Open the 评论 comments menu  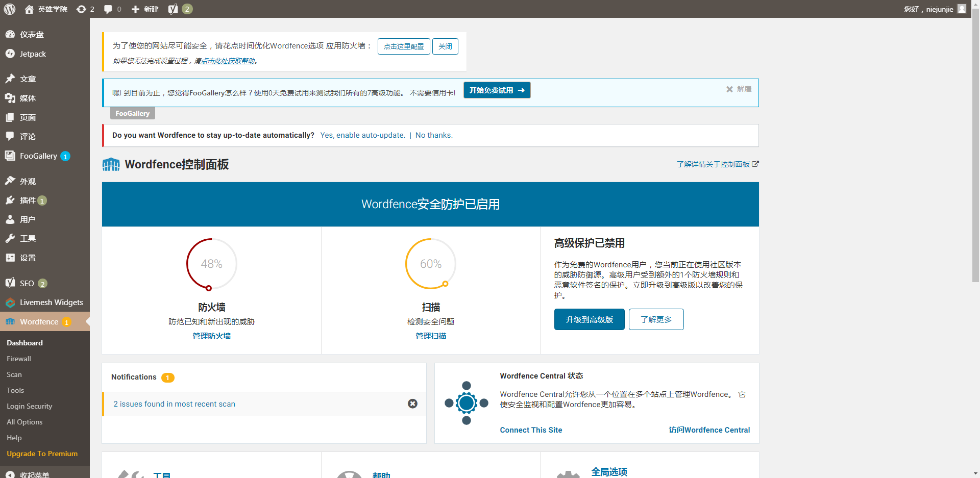coord(45,136)
